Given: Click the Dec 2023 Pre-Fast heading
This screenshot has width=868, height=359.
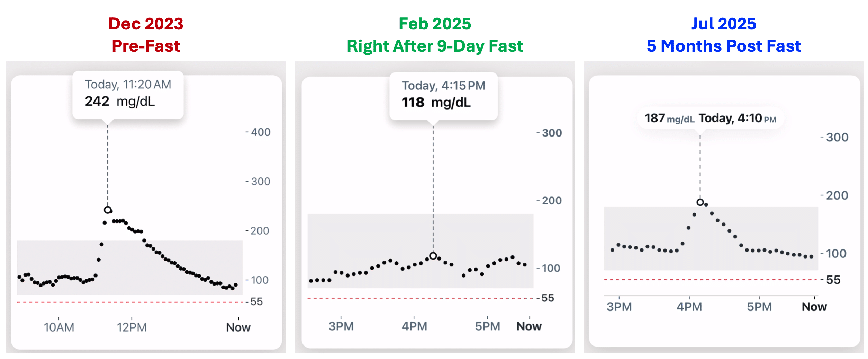Looking at the screenshot, I should click(x=146, y=35).
